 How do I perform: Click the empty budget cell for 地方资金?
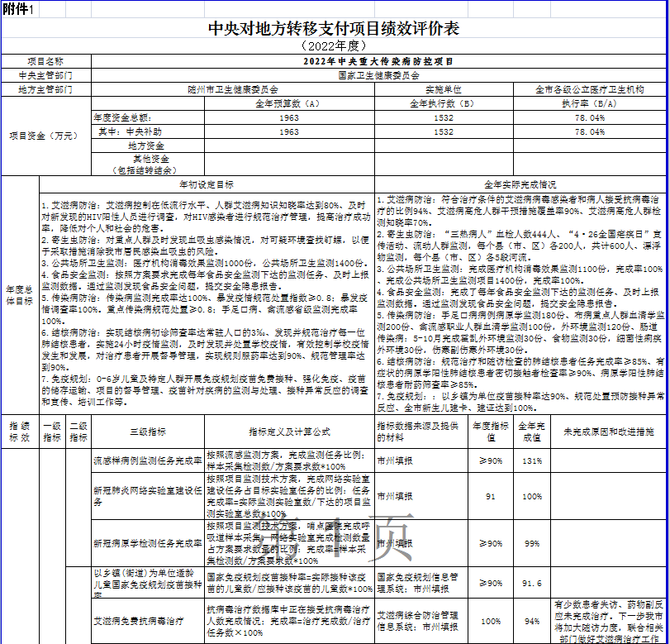(x=289, y=145)
